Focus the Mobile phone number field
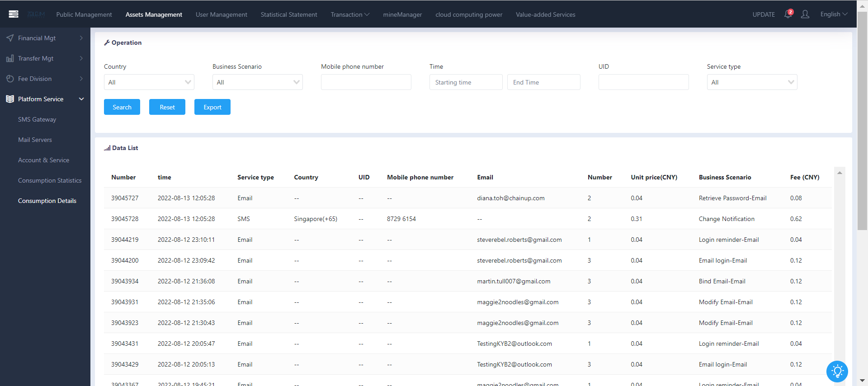Viewport: 868px width, 386px height. (366, 82)
